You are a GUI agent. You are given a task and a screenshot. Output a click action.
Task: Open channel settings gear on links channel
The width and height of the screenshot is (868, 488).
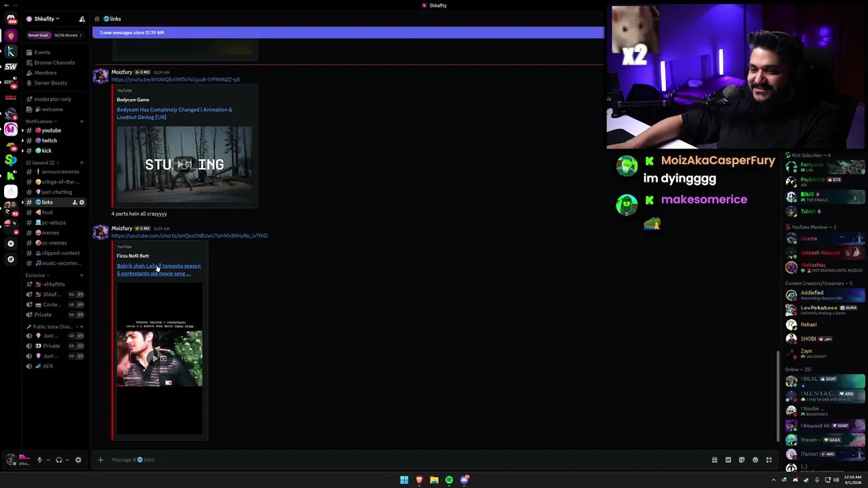(x=82, y=203)
